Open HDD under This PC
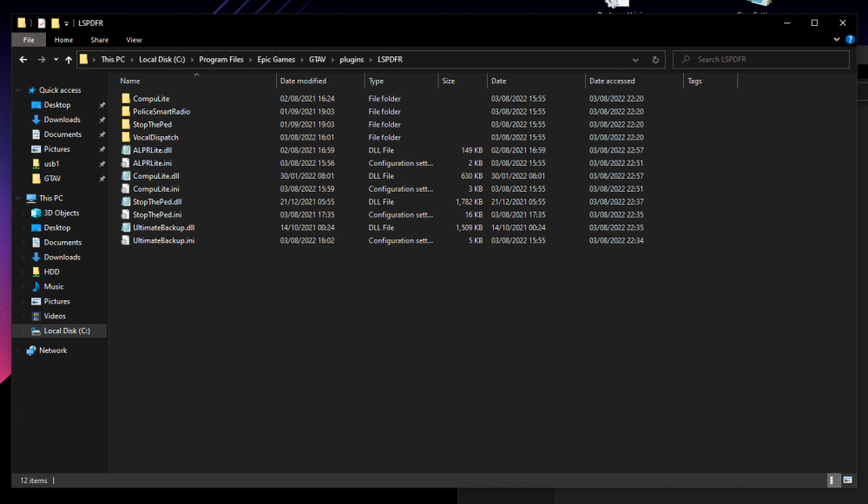This screenshot has height=504, width=868. (51, 272)
